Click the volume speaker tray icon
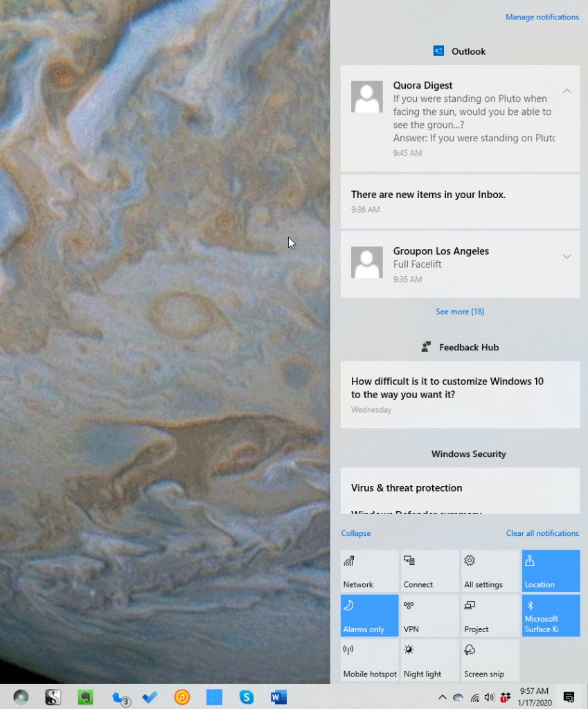 490,698
